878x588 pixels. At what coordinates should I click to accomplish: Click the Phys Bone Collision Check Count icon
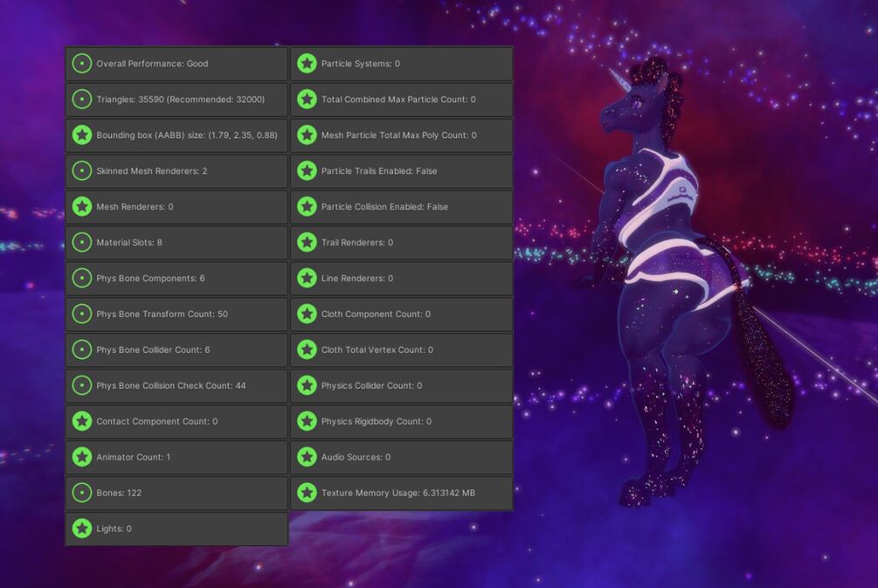pos(82,386)
